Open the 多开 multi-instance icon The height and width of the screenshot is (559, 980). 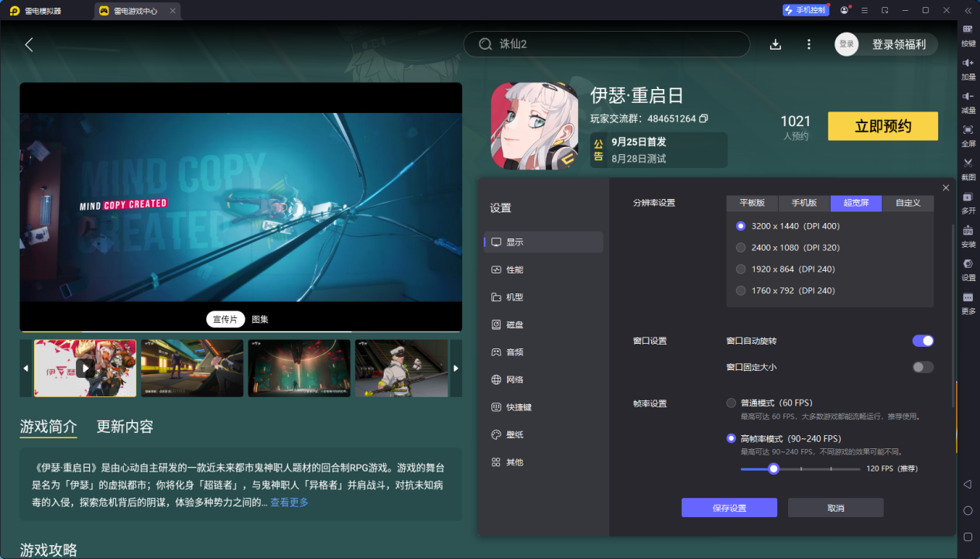968,197
